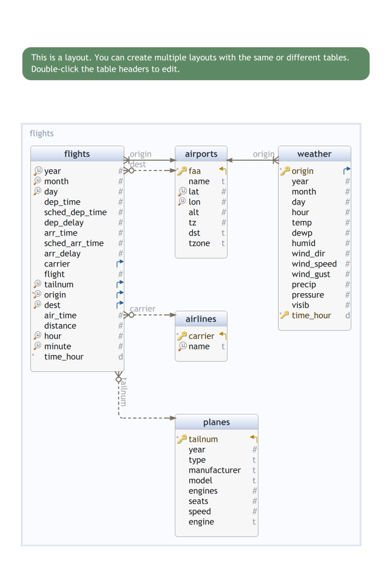Screen dimensions: 392x588
Task: Click the green layout info banner
Action: [x=195, y=63]
